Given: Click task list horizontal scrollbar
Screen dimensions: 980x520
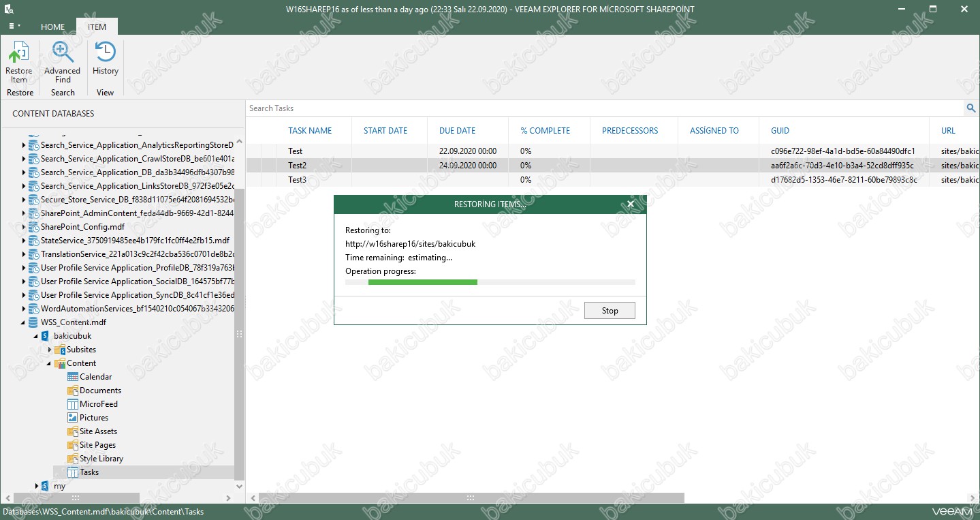Looking at the screenshot, I should (x=470, y=498).
